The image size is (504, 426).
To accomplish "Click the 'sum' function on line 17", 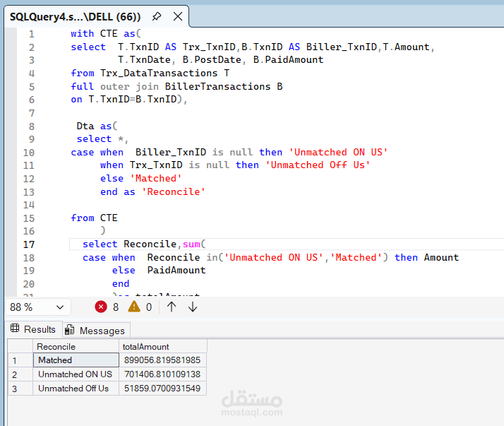I will 191,244.
